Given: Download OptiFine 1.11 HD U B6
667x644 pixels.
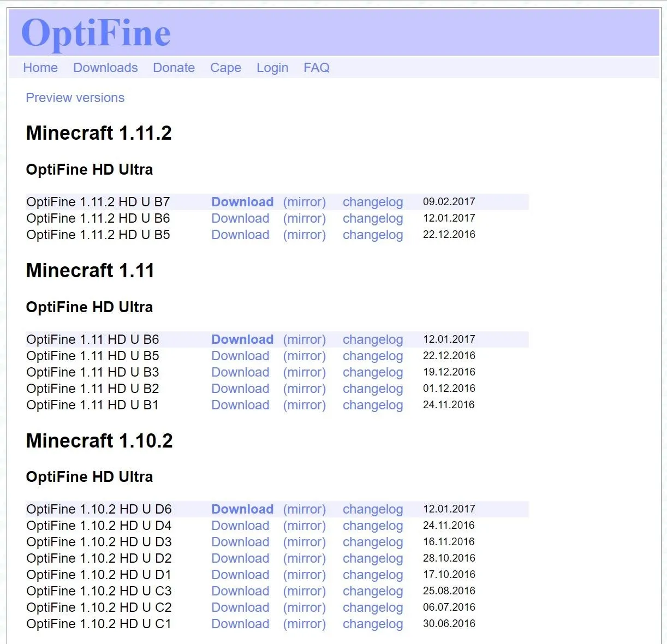Looking at the screenshot, I should [x=242, y=339].
